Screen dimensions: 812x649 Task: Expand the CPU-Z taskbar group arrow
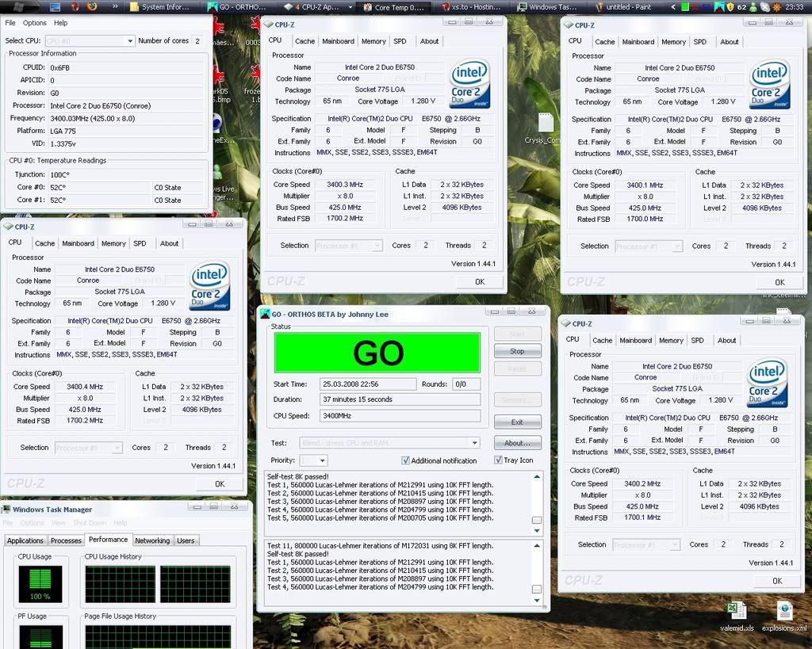click(x=350, y=6)
